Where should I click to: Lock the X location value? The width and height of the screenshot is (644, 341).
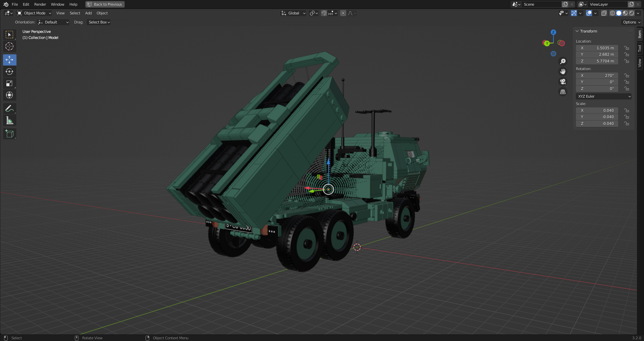[x=627, y=48]
